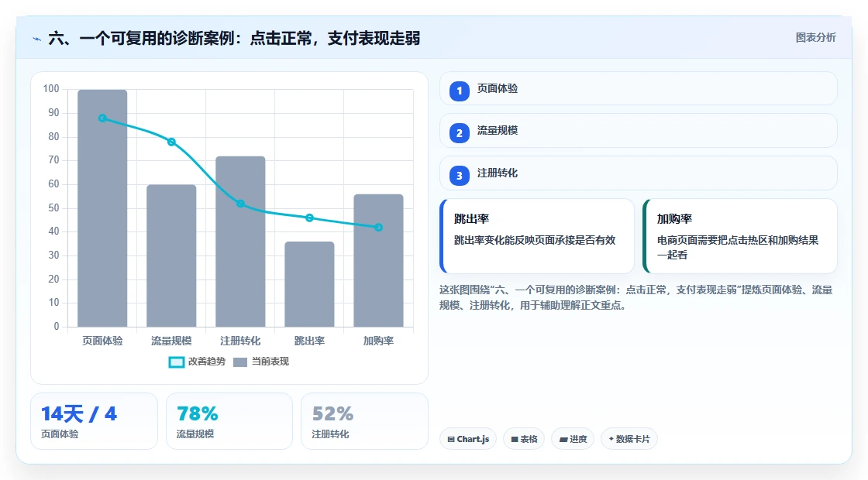
Task: Click the numbered badge 1 for 页面体验
Action: [x=460, y=91]
